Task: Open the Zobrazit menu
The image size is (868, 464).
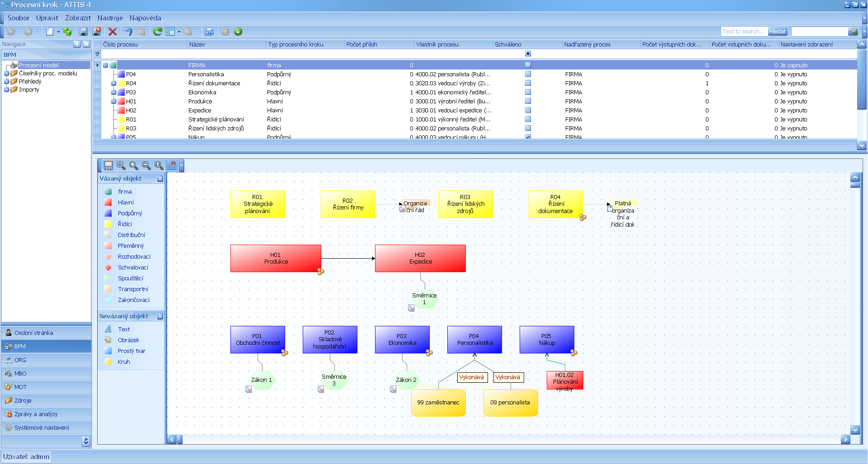Action: (78, 18)
